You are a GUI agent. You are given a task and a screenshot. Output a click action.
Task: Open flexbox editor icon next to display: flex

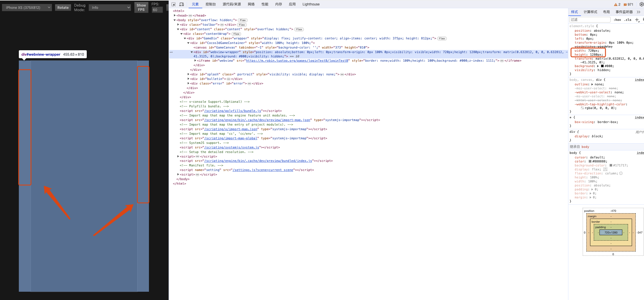click(605, 169)
